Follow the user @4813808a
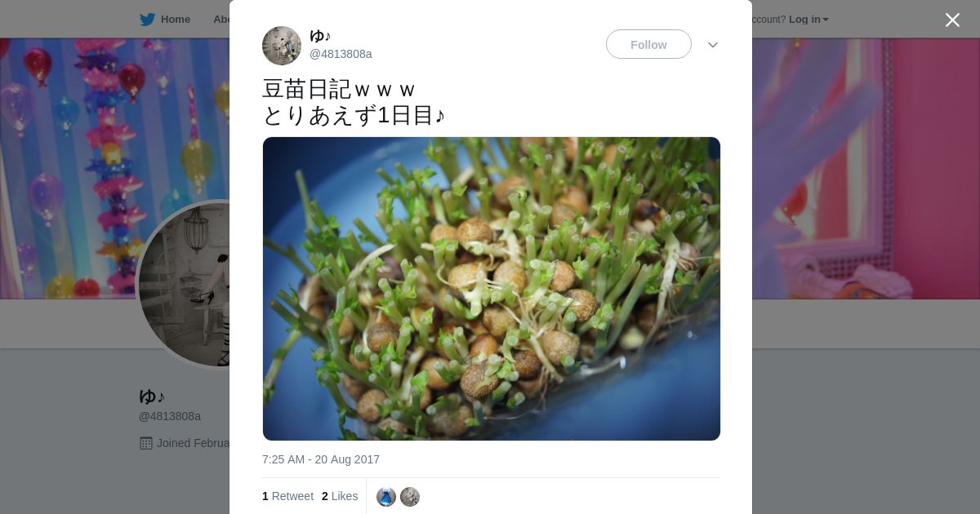The width and height of the screenshot is (980, 514). pyautogui.click(x=648, y=44)
